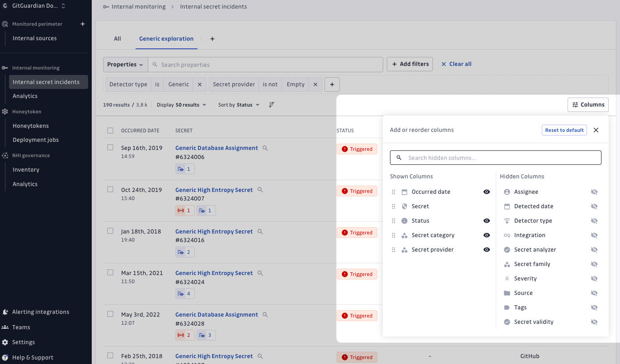Show the Detected date hidden column

(x=594, y=206)
